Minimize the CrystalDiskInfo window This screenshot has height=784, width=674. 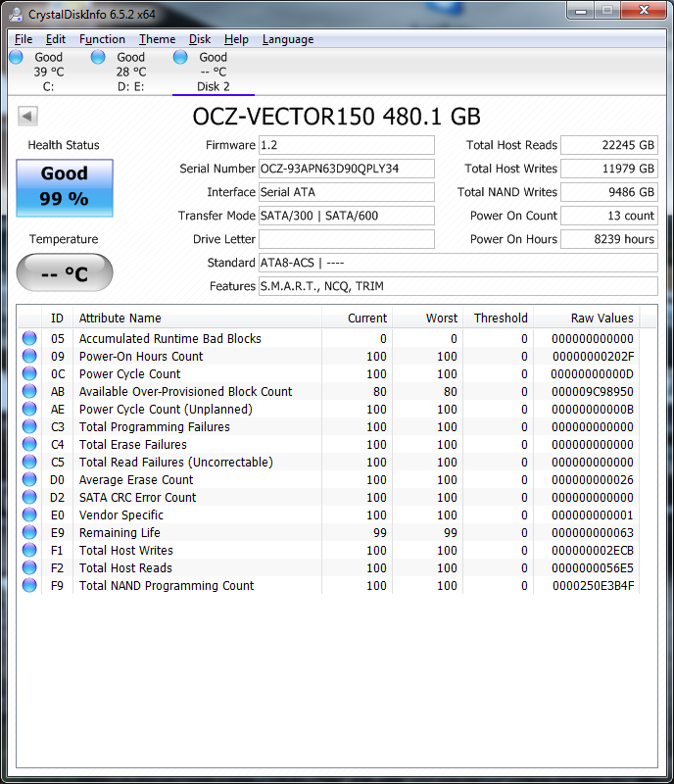581,11
